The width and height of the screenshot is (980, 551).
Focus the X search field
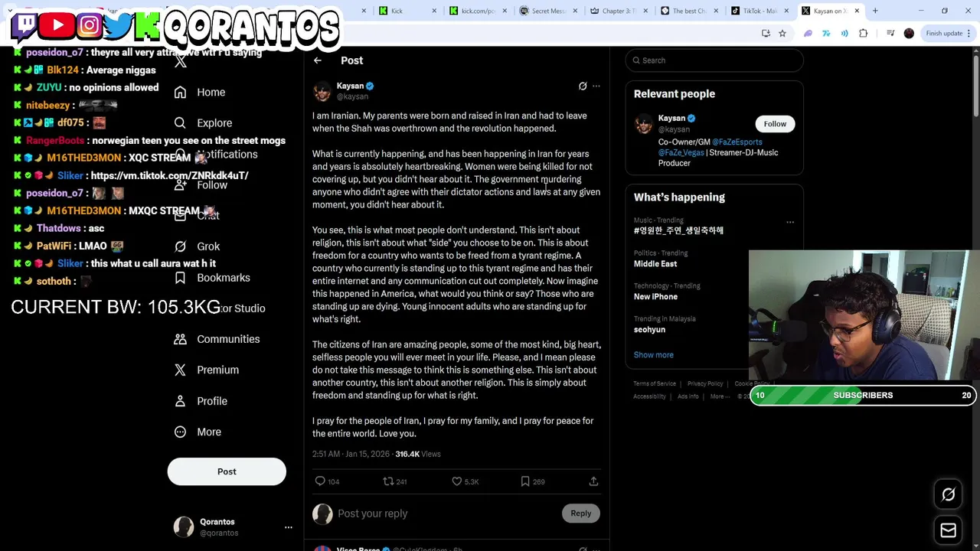714,60
